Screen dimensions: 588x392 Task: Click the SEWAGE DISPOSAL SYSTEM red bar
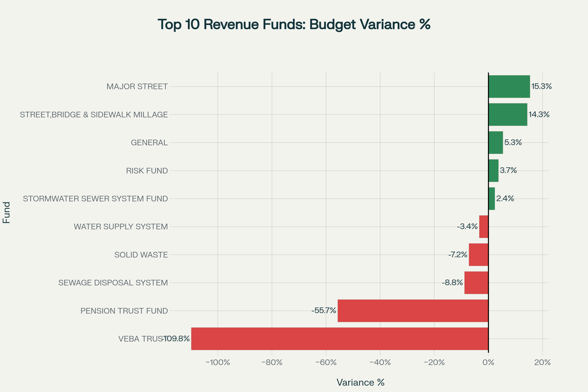(x=476, y=282)
